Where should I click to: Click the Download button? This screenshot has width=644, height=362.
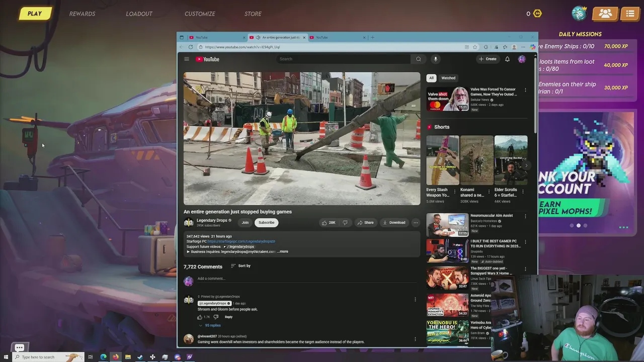[x=394, y=222]
